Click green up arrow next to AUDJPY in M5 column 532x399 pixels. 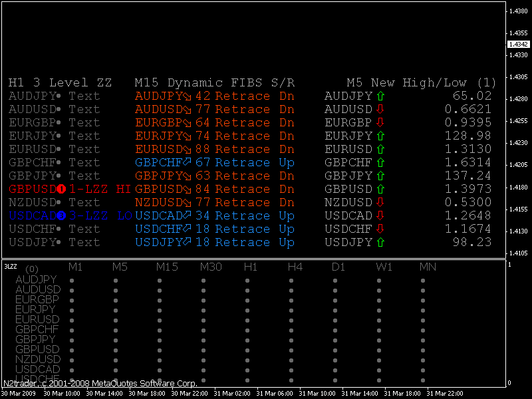click(381, 96)
